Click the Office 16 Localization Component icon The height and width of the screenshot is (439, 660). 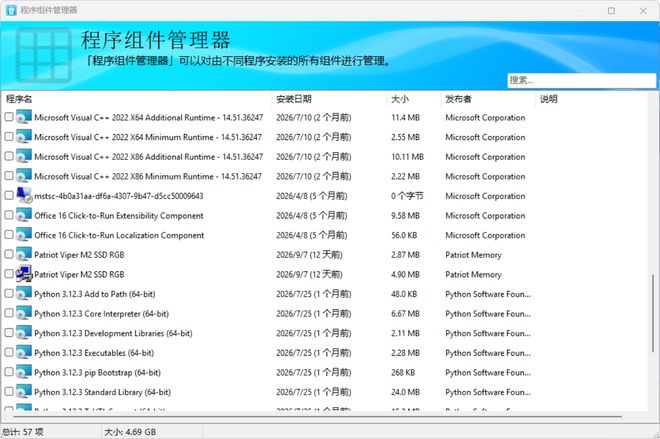coord(24,234)
